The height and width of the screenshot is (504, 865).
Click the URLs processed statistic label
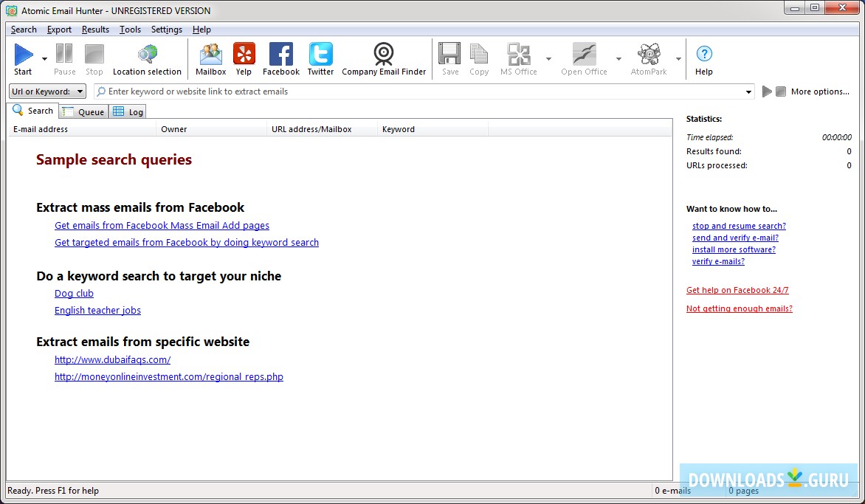tap(717, 165)
